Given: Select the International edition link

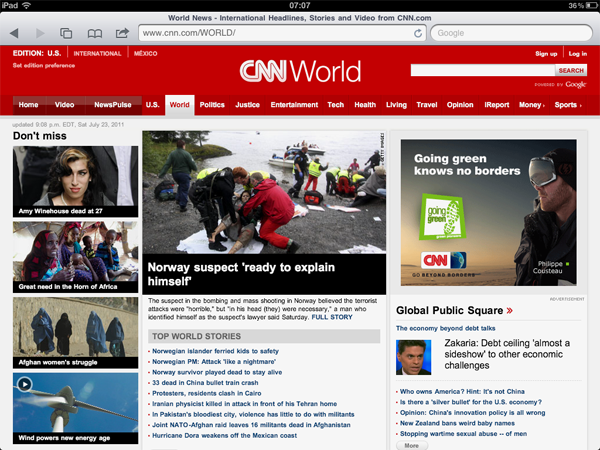Looking at the screenshot, I should click(x=98, y=53).
